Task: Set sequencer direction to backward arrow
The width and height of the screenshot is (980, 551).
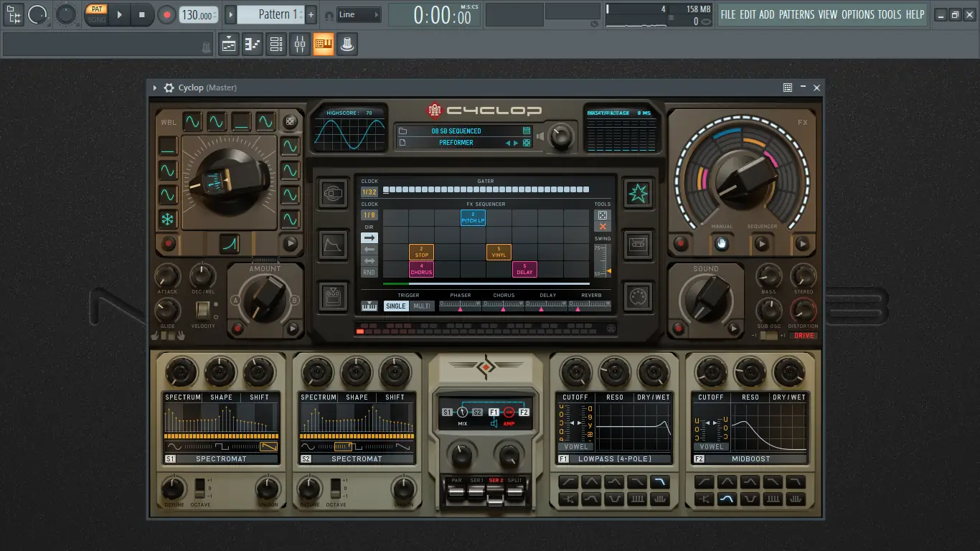Action: [x=369, y=249]
